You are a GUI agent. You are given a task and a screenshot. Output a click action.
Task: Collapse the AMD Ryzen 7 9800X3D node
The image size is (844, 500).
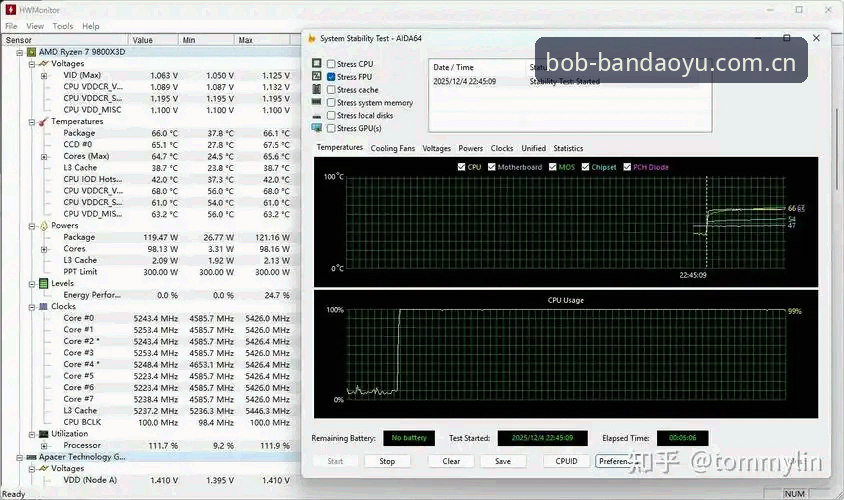(x=19, y=52)
